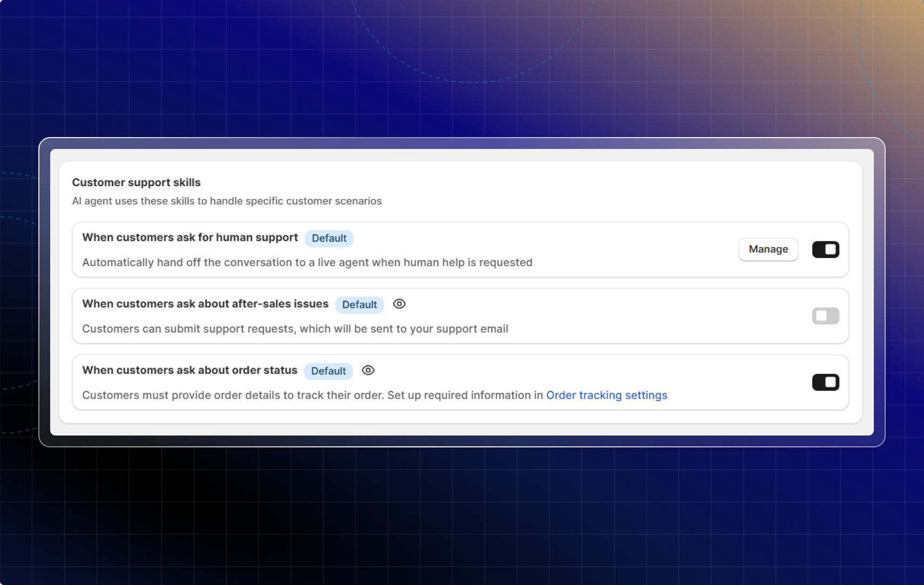Enable the after-sales issues skill toggle
The height and width of the screenshot is (585, 924).
click(825, 316)
